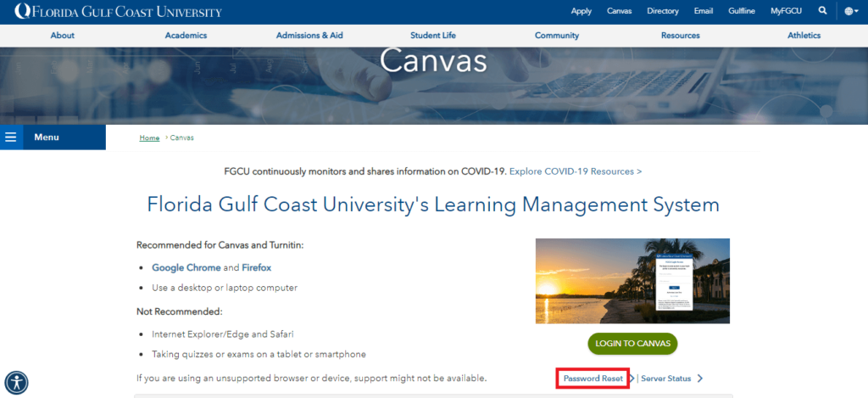The image size is (868, 398).
Task: Open the About menu
Action: (x=63, y=36)
